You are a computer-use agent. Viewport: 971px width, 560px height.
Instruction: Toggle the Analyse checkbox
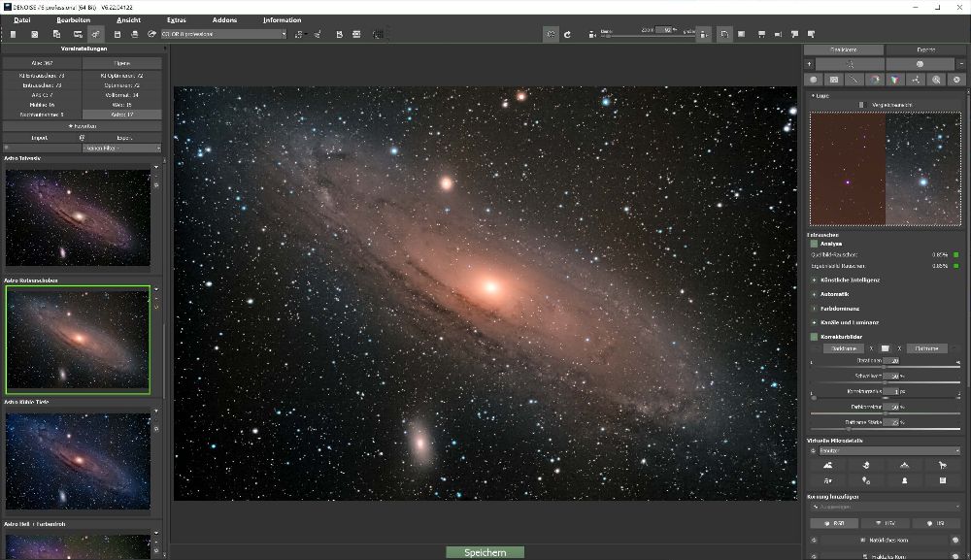click(815, 244)
